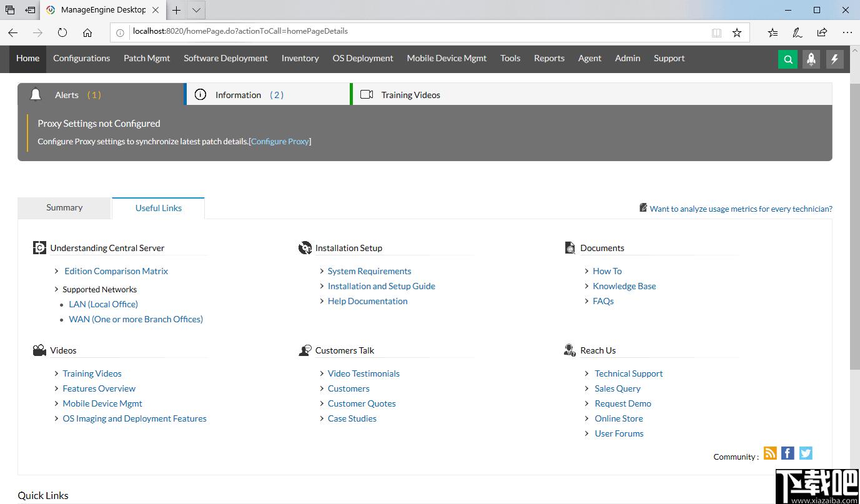Viewport: 860px width, 504px height.
Task: Open the System Requirements link
Action: pos(369,271)
